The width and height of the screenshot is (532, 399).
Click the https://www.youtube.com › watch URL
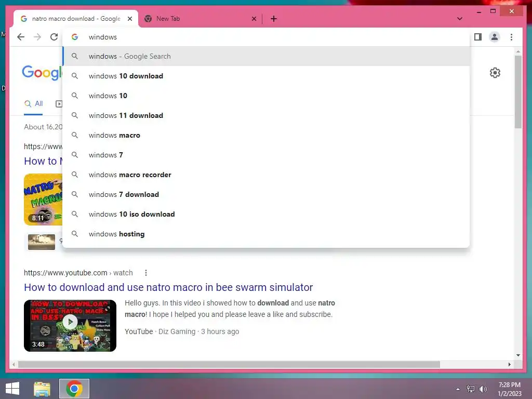(x=78, y=273)
